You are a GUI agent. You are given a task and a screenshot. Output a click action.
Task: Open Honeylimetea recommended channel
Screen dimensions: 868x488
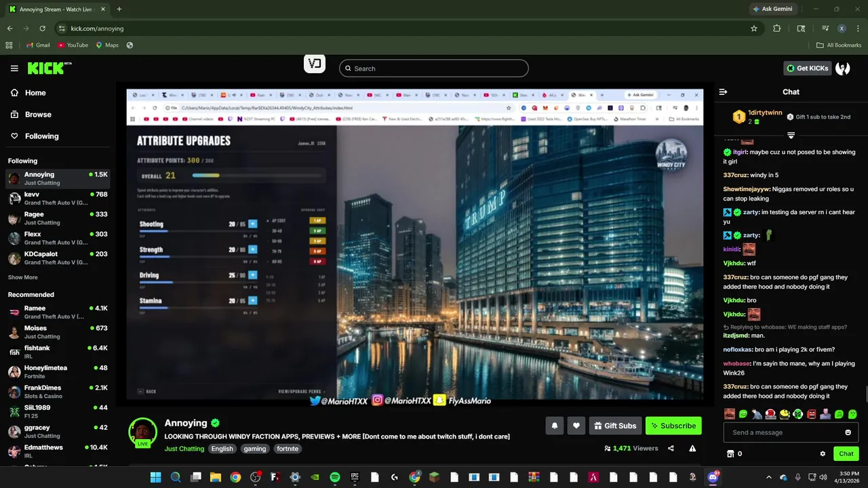pos(57,371)
